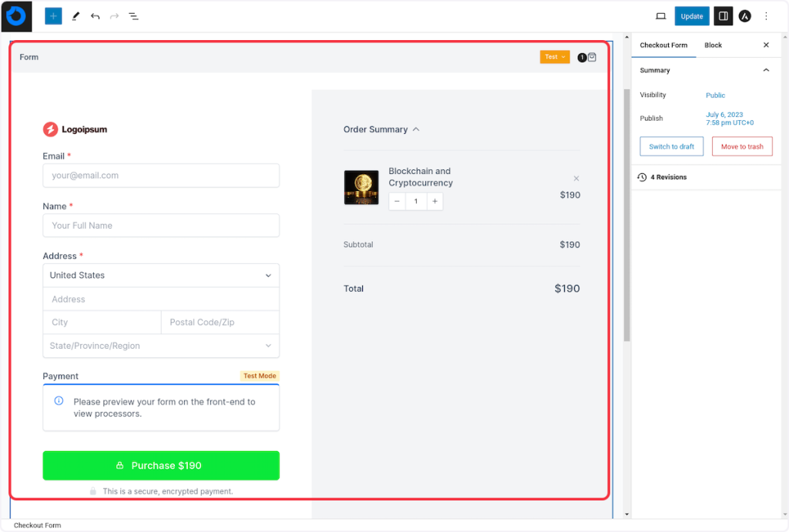Click the block inserter plus button
The width and height of the screenshot is (789, 532).
(x=53, y=16)
